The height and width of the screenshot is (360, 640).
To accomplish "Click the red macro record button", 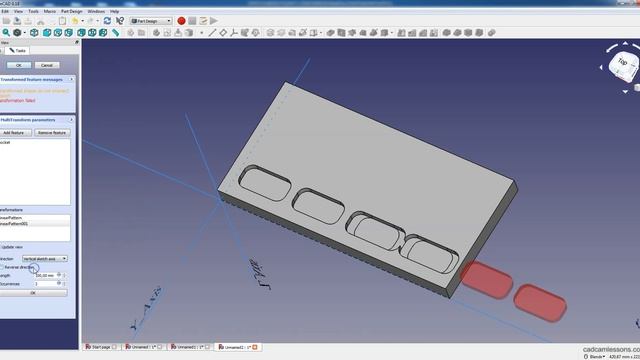I will click(x=181, y=21).
